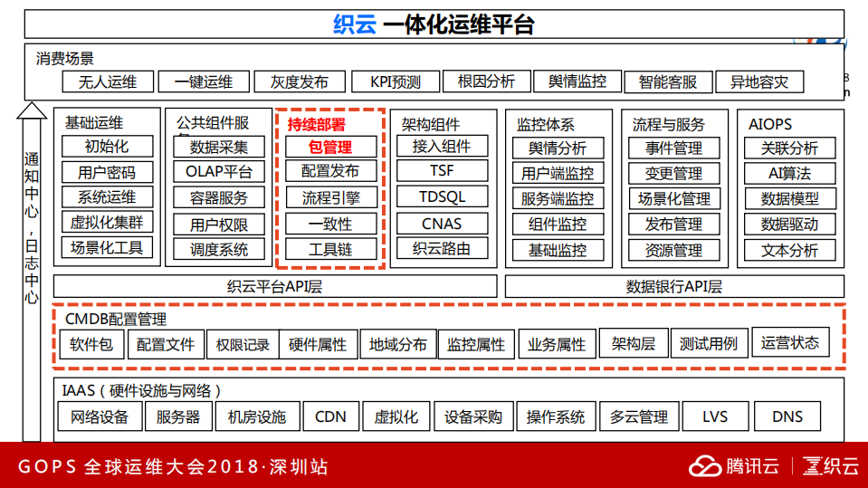This screenshot has height=488, width=868.
Task: Select the AI算法 box
Action: tap(789, 173)
